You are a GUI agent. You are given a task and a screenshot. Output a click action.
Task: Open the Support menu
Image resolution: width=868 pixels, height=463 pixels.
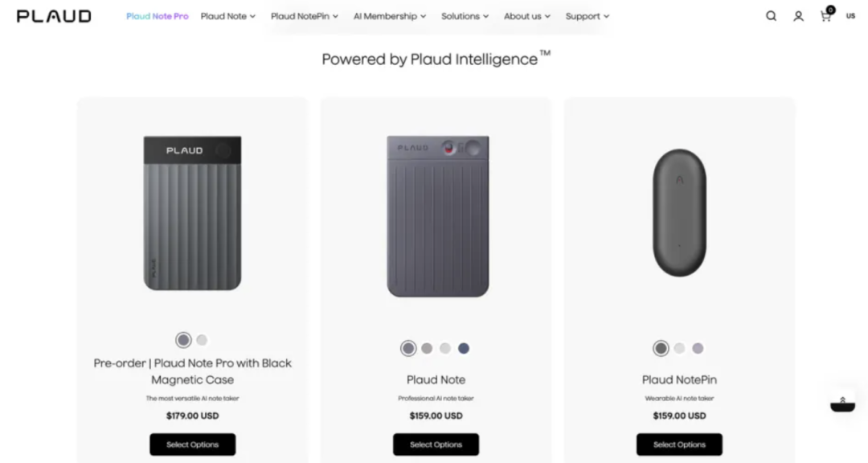587,16
